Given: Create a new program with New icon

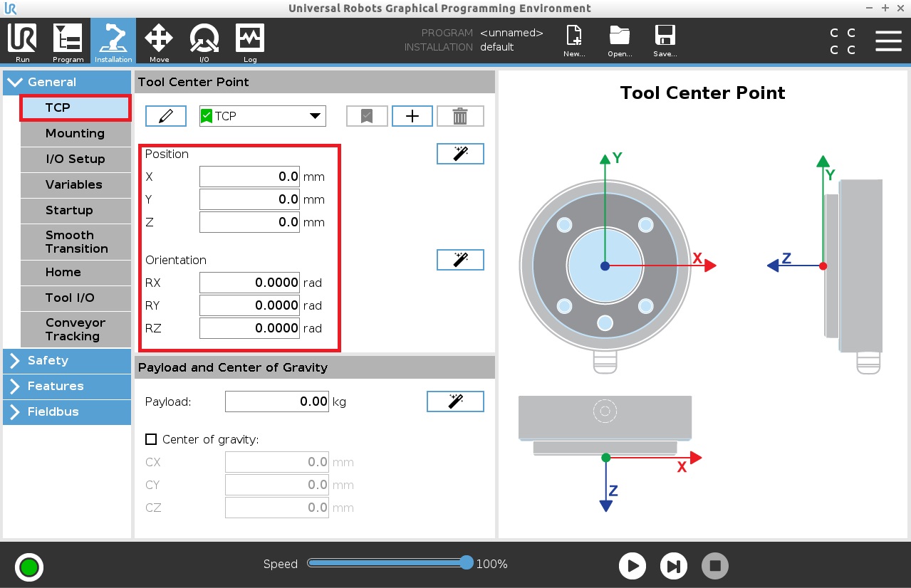Looking at the screenshot, I should click(574, 41).
